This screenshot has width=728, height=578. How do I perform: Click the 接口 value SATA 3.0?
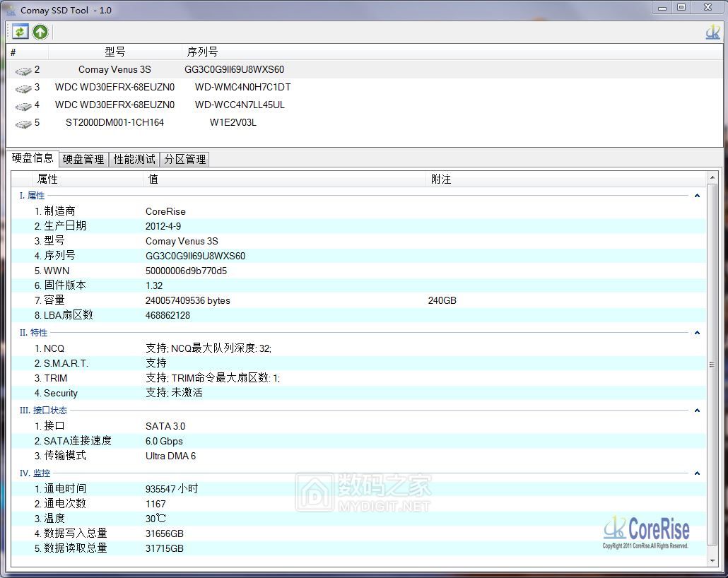(165, 426)
